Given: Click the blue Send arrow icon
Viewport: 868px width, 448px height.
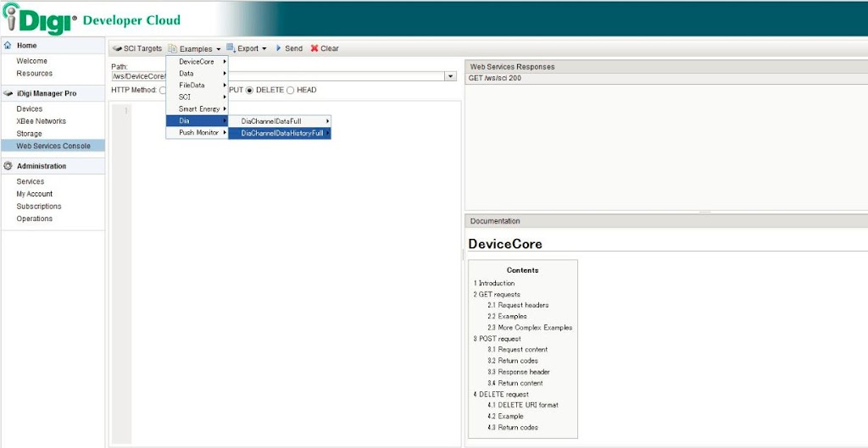Looking at the screenshot, I should point(278,48).
